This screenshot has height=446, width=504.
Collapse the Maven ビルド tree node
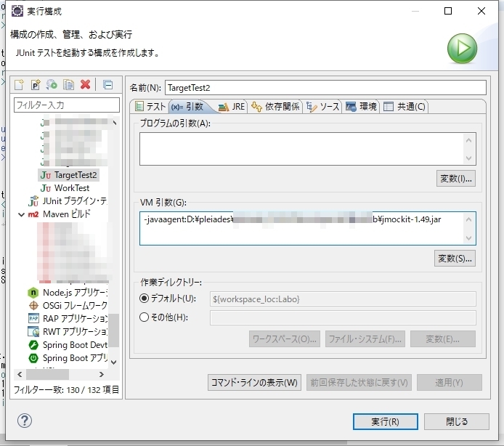point(21,214)
